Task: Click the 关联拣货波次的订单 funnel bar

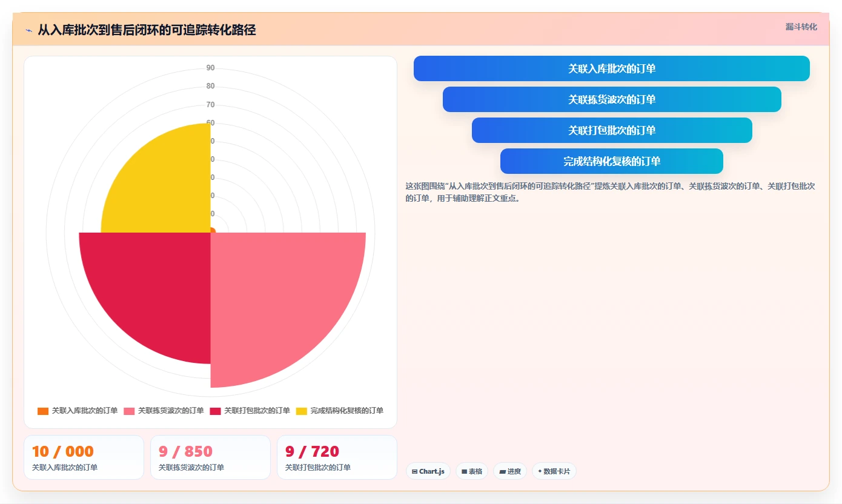Action: [611, 99]
